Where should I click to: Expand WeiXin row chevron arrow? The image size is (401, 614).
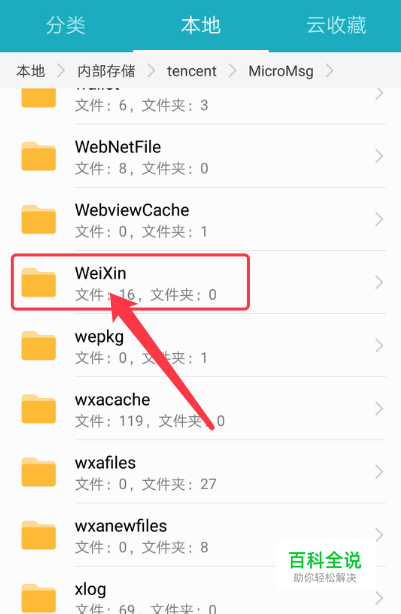pyautogui.click(x=379, y=282)
